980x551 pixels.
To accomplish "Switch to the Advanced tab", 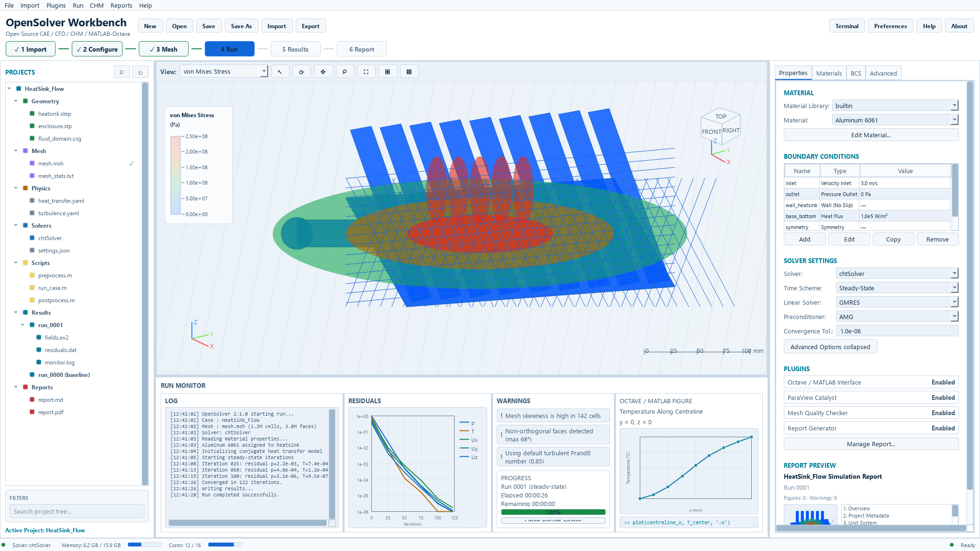I will click(883, 73).
